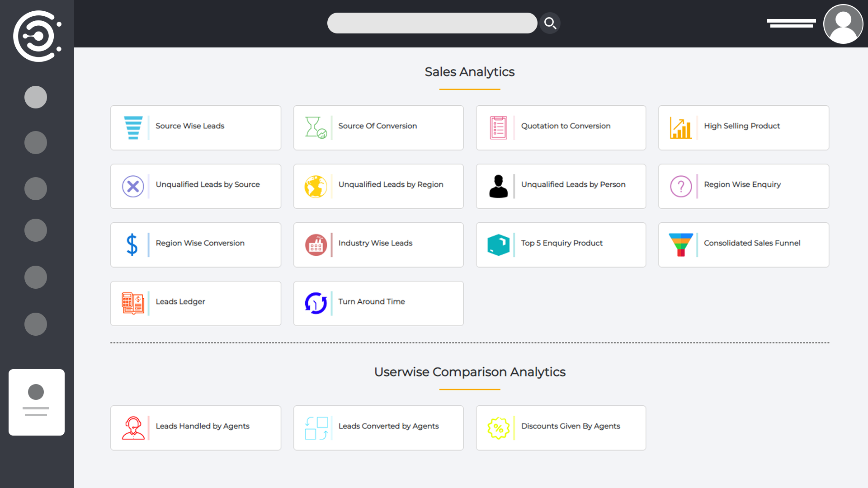868x488 pixels.
Task: Open Top 5 Enquiry Product report
Action: (x=561, y=245)
